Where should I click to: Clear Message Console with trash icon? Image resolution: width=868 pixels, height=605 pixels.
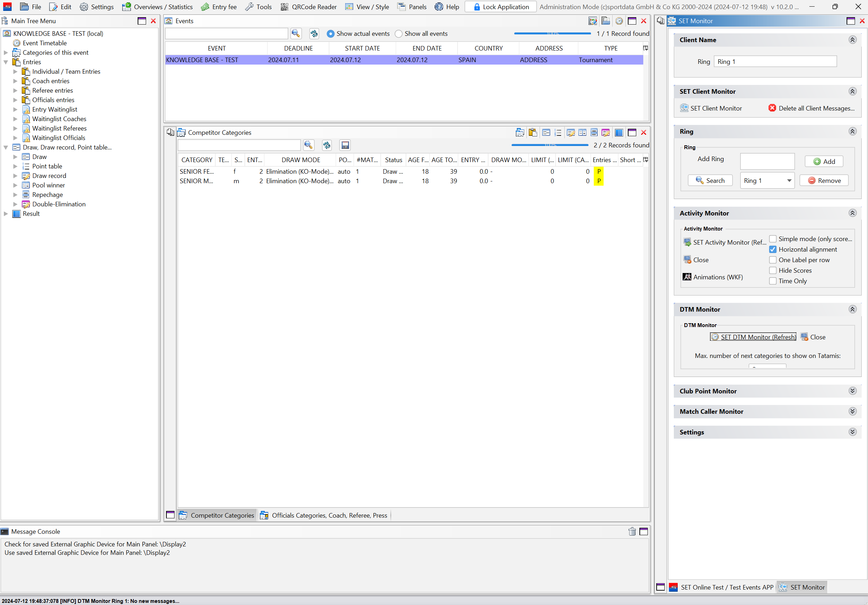[x=632, y=532]
